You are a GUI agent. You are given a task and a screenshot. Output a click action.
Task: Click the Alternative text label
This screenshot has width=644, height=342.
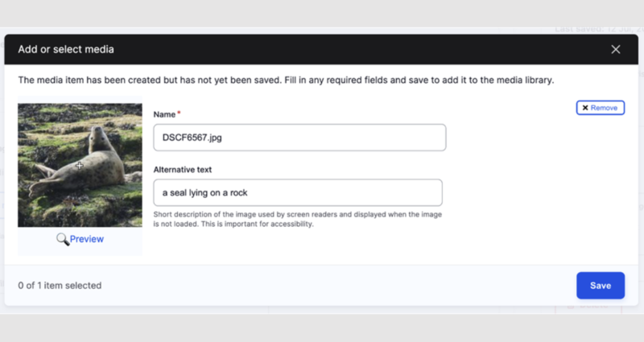[183, 170]
